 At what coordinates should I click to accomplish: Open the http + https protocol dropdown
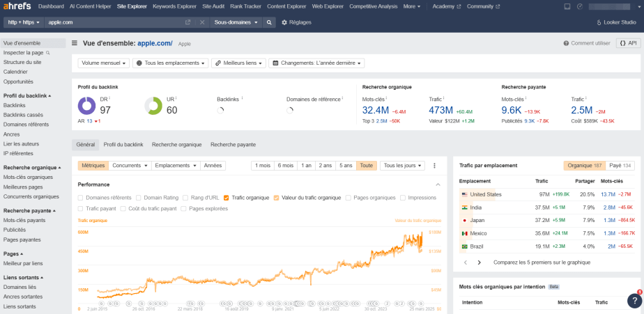pyautogui.click(x=24, y=22)
